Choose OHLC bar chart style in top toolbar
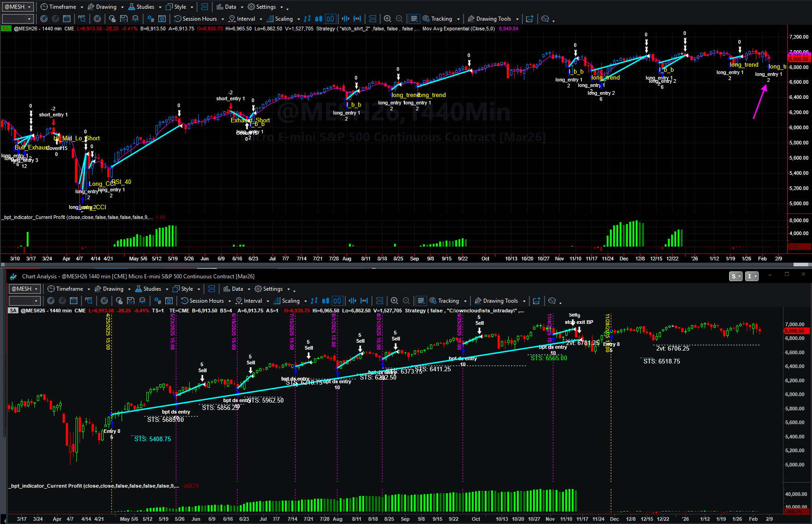 pyautogui.click(x=307, y=19)
